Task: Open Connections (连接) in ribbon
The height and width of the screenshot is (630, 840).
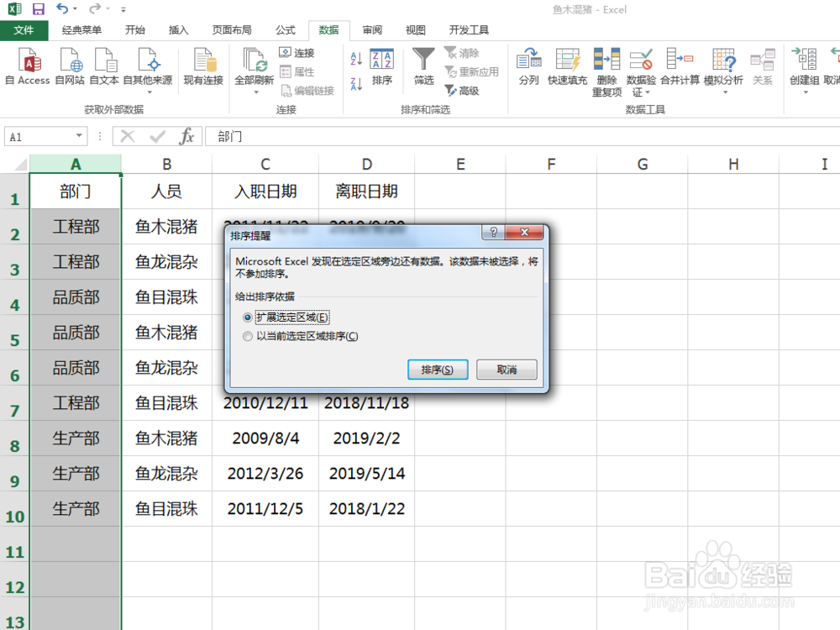Action: 297,52
